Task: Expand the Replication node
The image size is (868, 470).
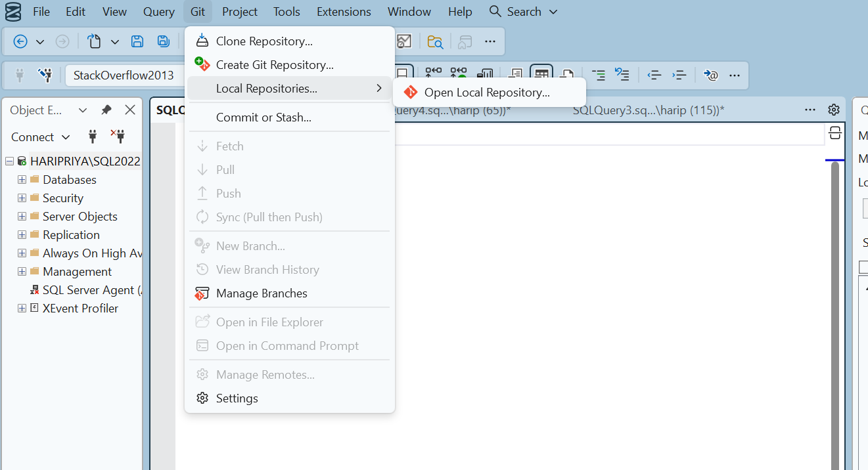Action: (22, 234)
